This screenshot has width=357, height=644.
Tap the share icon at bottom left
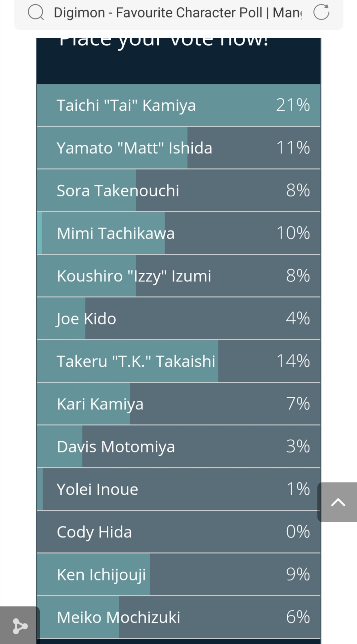(x=20, y=626)
